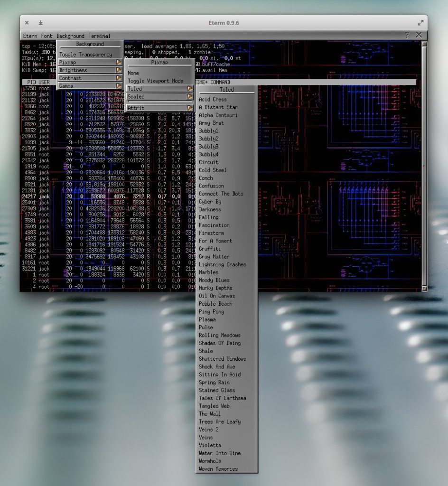This screenshot has height=486, width=448.
Task: Select None to disable the pixmap
Action: coord(133,73)
